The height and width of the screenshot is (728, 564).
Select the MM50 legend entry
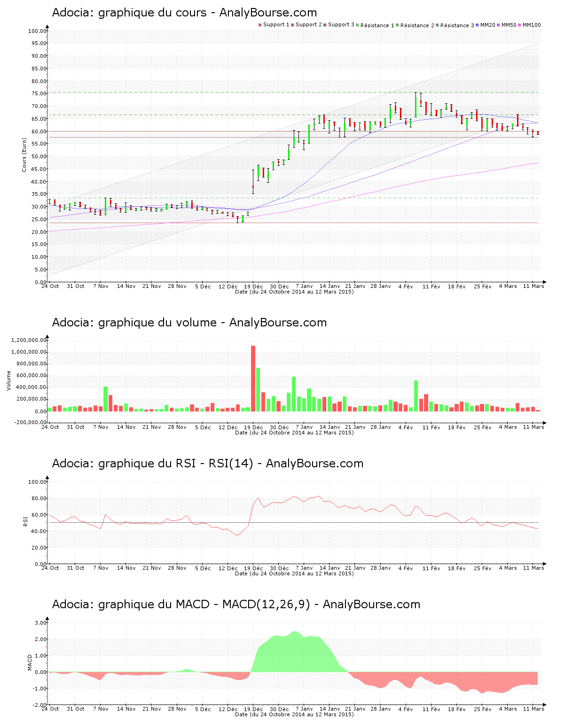tap(509, 25)
